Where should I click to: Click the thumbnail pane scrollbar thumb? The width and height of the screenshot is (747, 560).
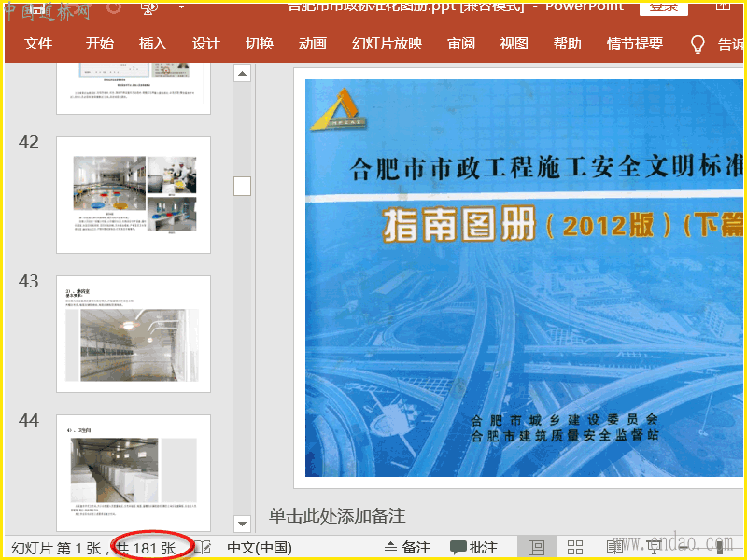(242, 186)
